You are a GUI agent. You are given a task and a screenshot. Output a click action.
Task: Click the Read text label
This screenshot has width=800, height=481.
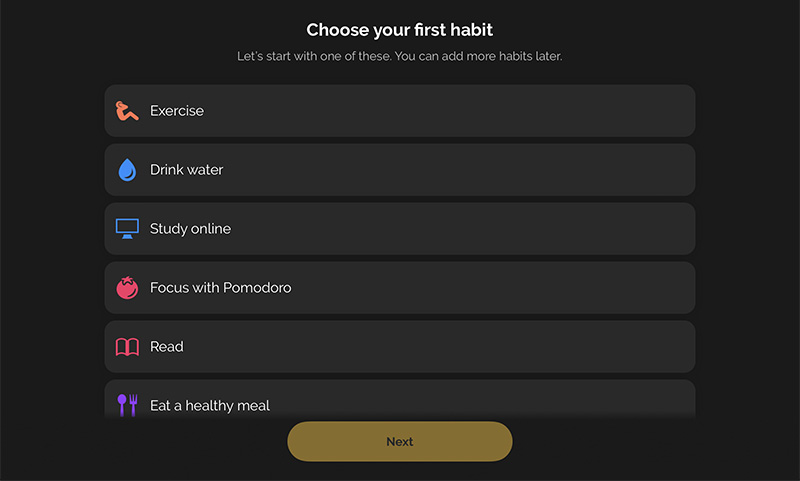click(166, 347)
